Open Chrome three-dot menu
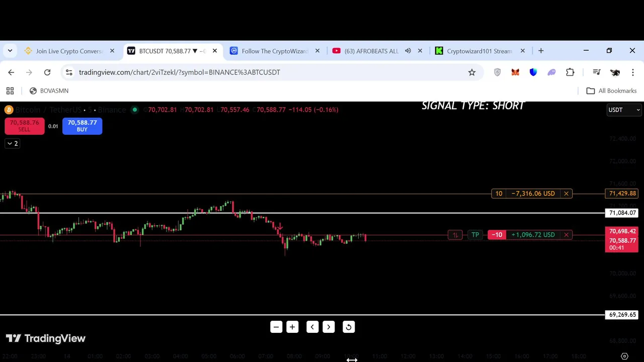The width and height of the screenshot is (644, 362). pyautogui.click(x=633, y=72)
